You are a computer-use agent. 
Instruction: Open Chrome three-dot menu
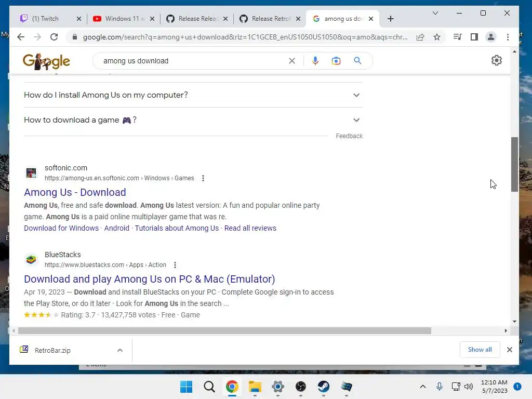(508, 37)
